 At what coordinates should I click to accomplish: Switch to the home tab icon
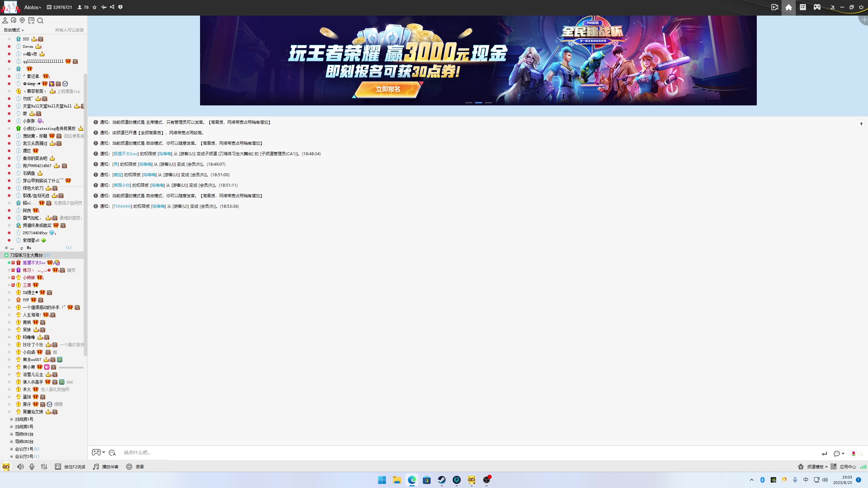coord(789,7)
